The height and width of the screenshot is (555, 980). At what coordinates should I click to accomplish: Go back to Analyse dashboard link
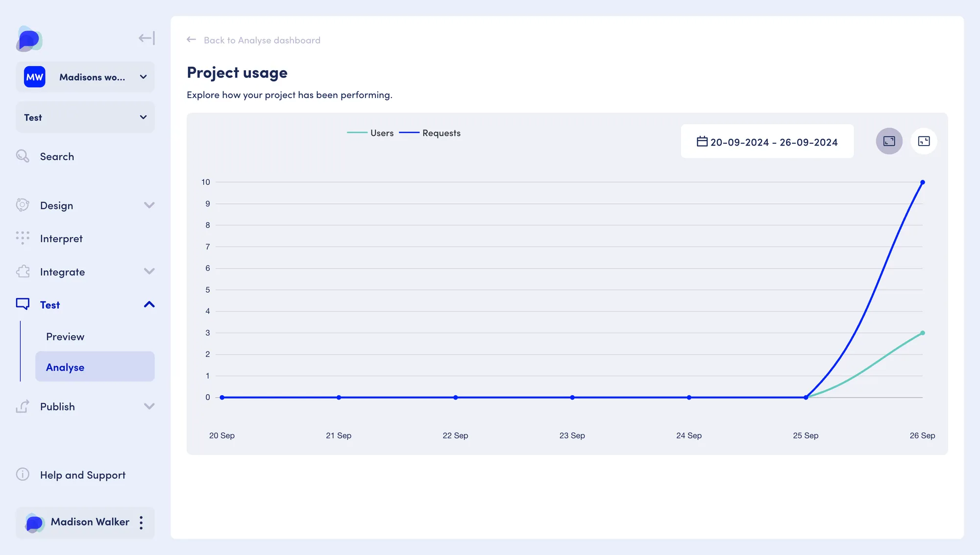click(x=262, y=40)
